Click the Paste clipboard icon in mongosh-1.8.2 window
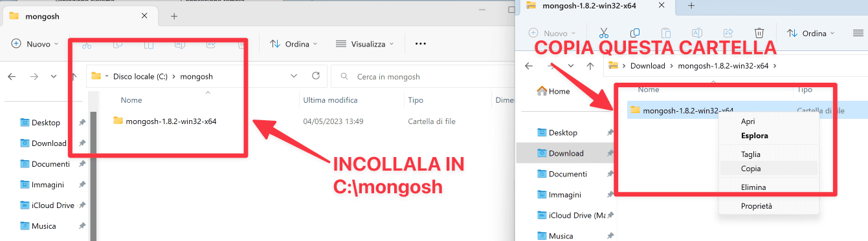This screenshot has width=868, height=241. coord(666,33)
